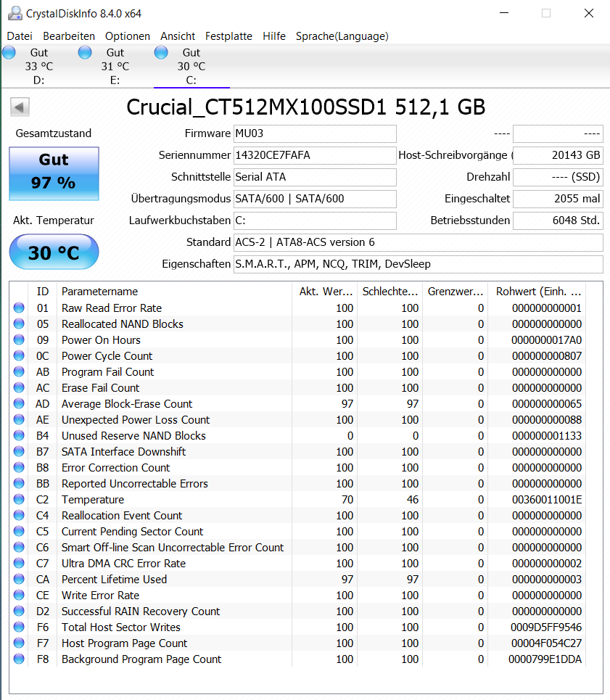This screenshot has width=610, height=700.
Task: Select the C: drive status orb
Action: [161, 53]
